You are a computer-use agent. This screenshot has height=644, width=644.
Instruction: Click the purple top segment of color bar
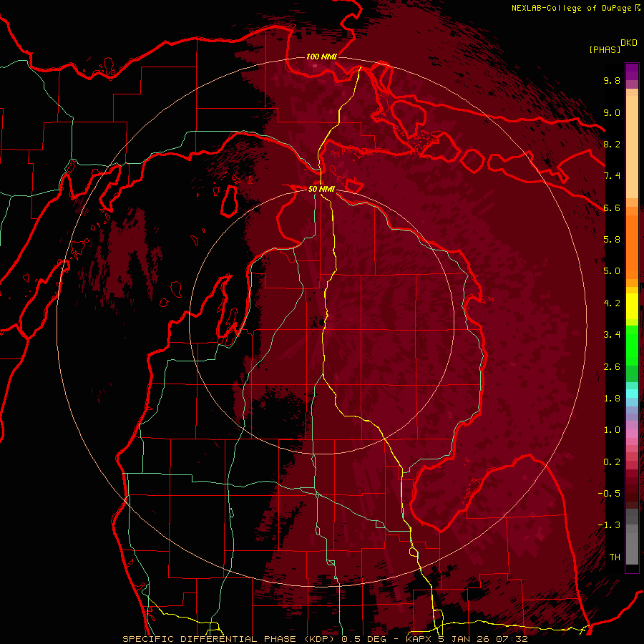(x=632, y=72)
